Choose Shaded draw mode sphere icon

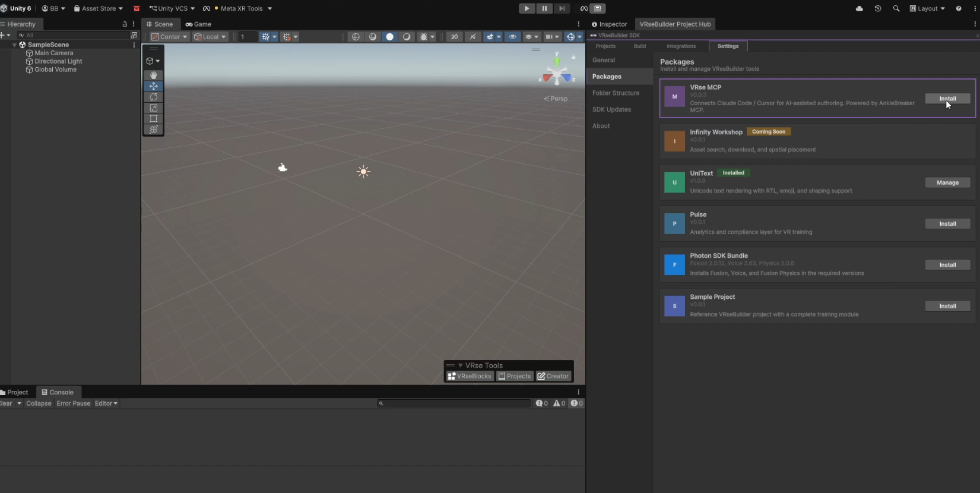[x=389, y=37]
